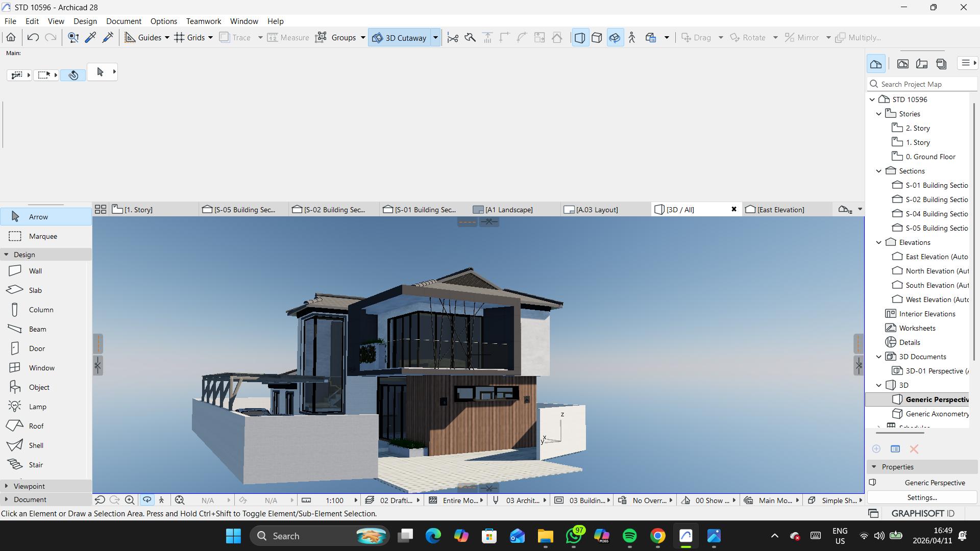Switch to the East Elevation tab
980x551 pixels.
pos(780,210)
